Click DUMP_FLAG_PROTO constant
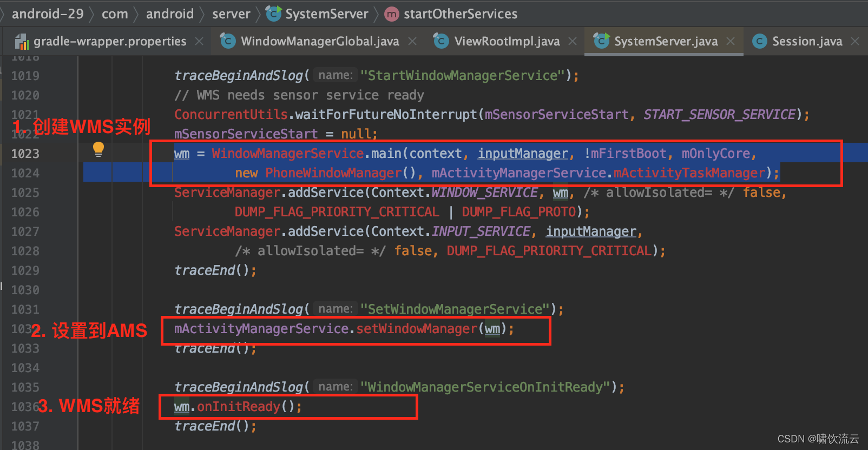The height and width of the screenshot is (450, 868). pyautogui.click(x=519, y=212)
